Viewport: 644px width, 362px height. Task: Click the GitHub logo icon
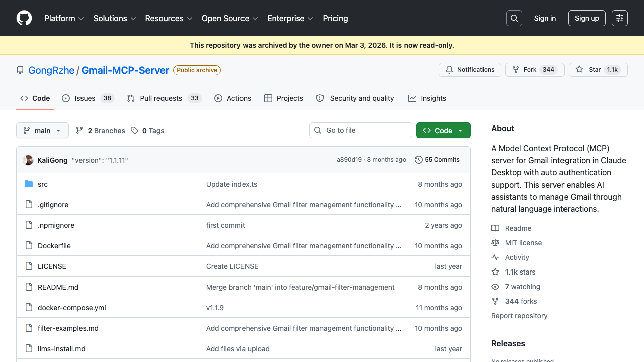click(24, 18)
